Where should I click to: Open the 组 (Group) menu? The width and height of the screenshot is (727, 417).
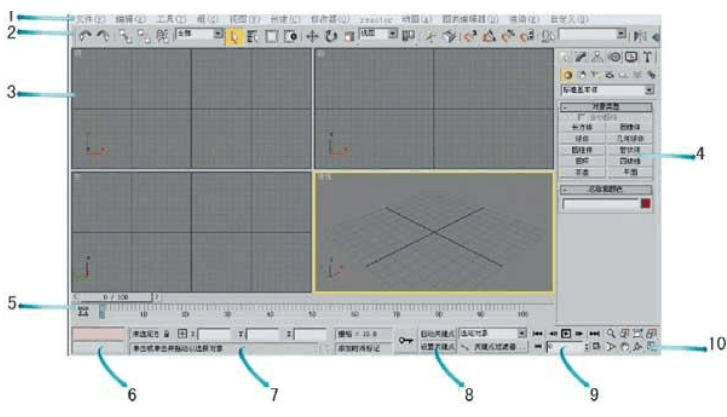[207, 19]
